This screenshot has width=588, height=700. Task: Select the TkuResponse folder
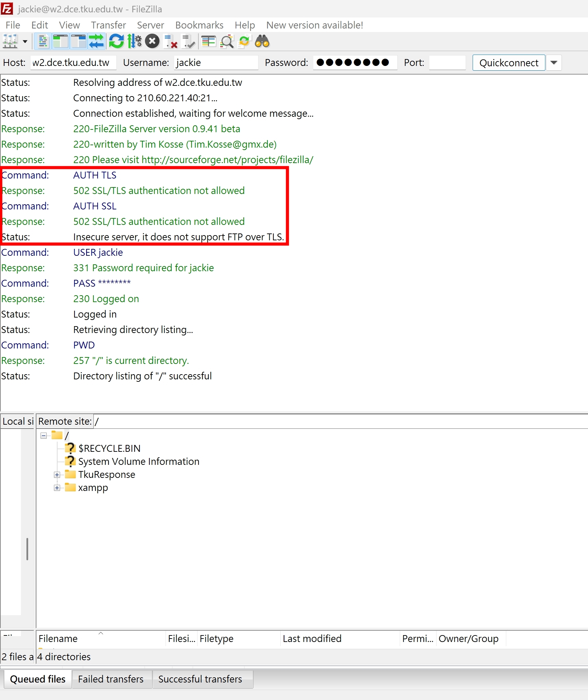106,474
